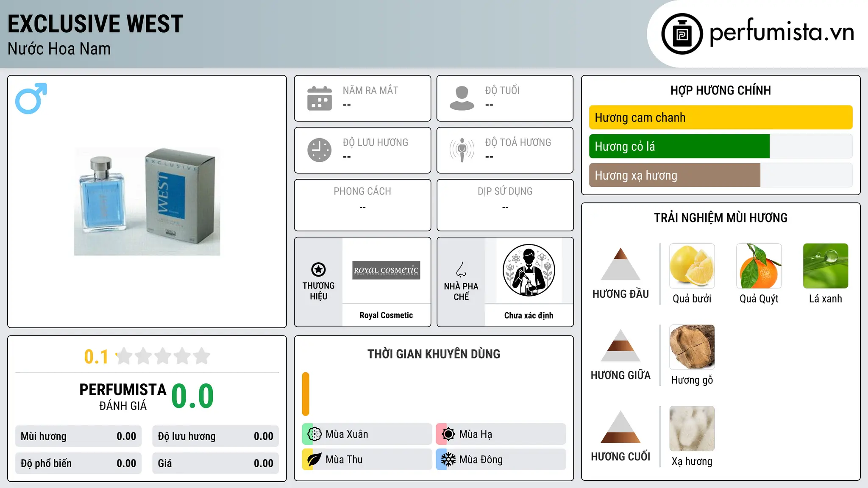This screenshot has width=868, height=488.
Task: Select the Mùa Hạ season row
Action: [501, 434]
